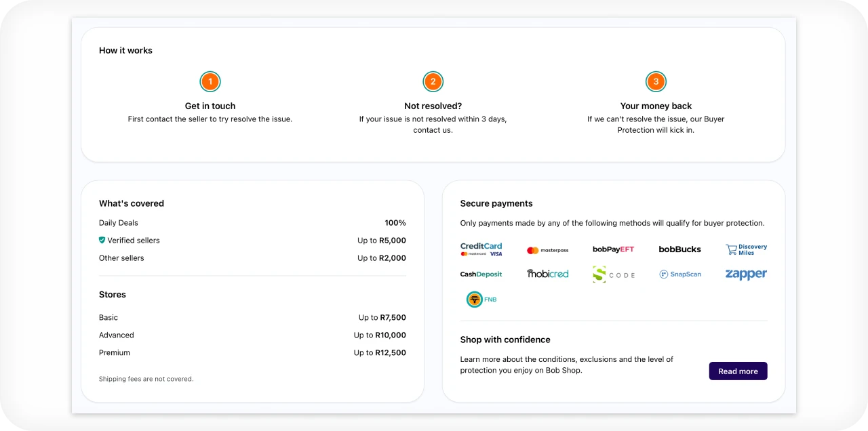Click 'Shipping fees are not covered' note
868x431 pixels.
tap(146, 379)
